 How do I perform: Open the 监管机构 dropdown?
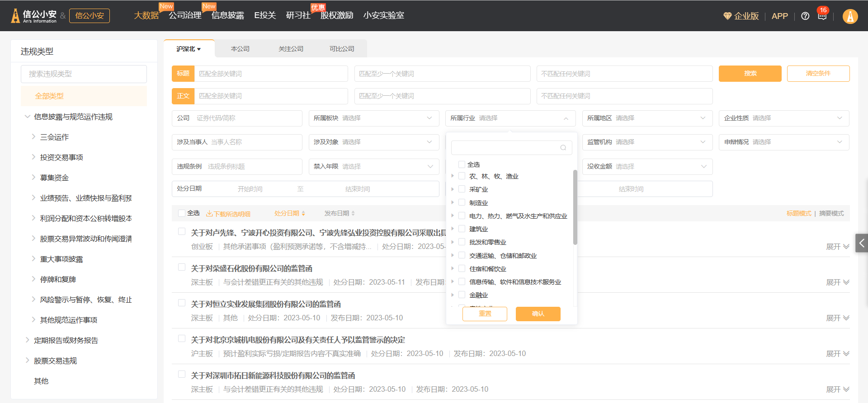pyautogui.click(x=647, y=142)
